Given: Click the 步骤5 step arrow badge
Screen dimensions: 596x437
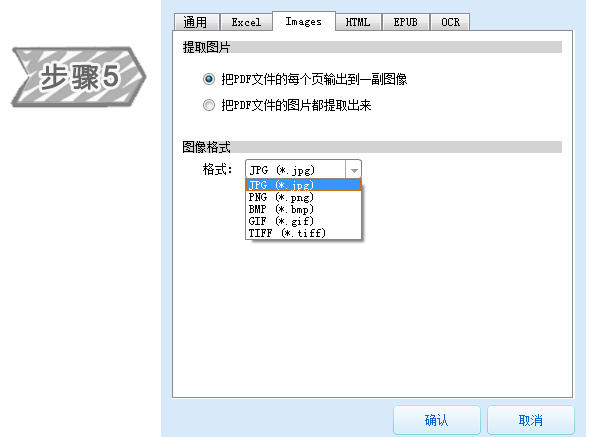Looking at the screenshot, I should [79, 76].
